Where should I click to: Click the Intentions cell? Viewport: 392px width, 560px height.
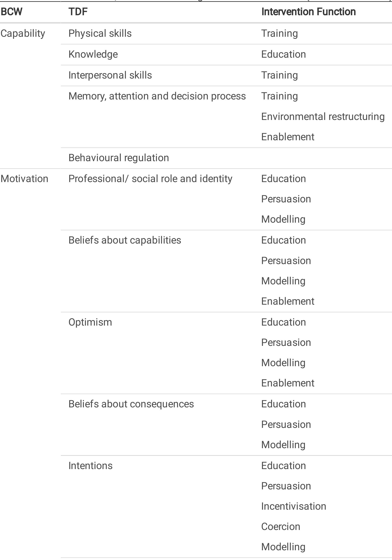90,466
